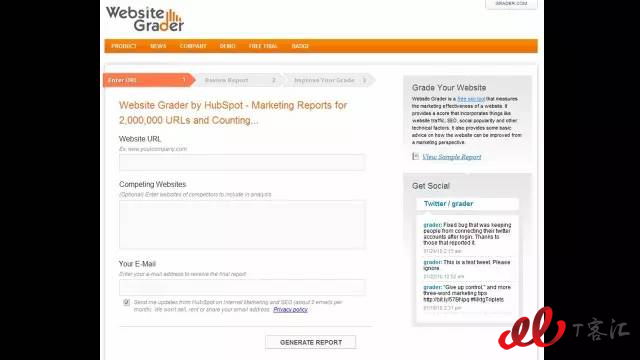Image resolution: width=640 pixels, height=360 pixels.
Task: Open the DEMO menu item
Action: [227, 46]
